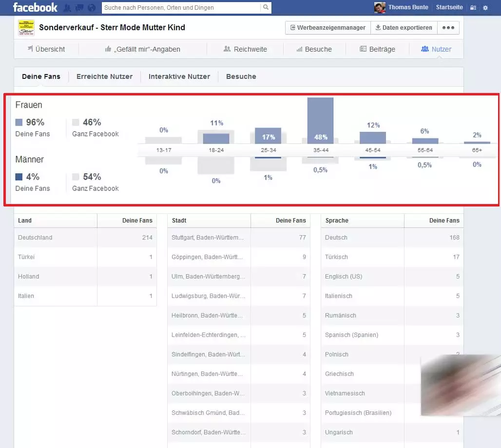Click the 'Schorndorf, Baden-Württe...' city row

(x=239, y=432)
